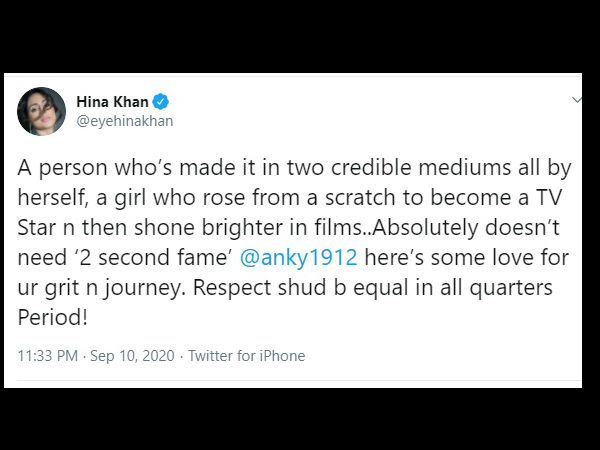Click the word Period! in the tweet

[x=53, y=317]
